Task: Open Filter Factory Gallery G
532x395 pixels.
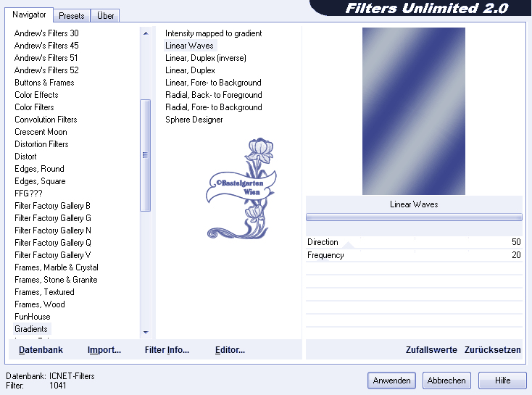Action: pos(53,218)
